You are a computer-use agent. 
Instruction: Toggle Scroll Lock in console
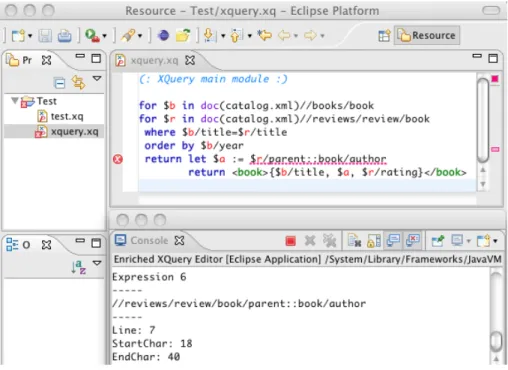pyautogui.click(x=374, y=240)
